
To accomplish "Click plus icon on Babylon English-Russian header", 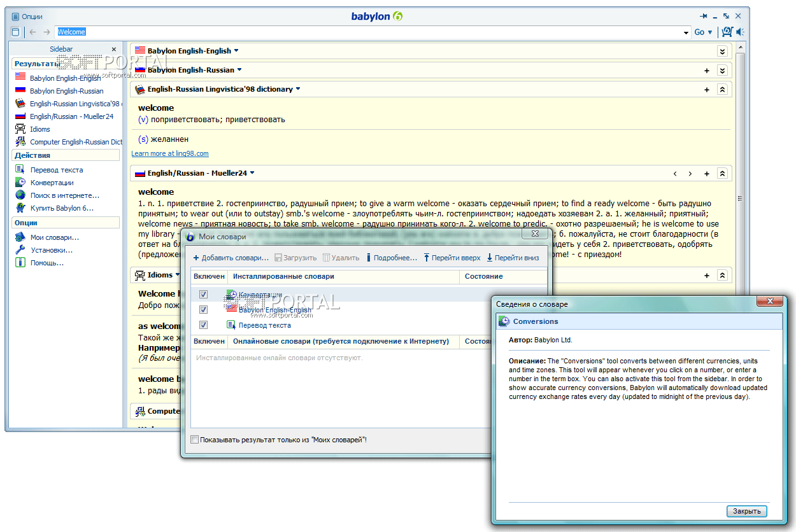I will click(x=707, y=71).
